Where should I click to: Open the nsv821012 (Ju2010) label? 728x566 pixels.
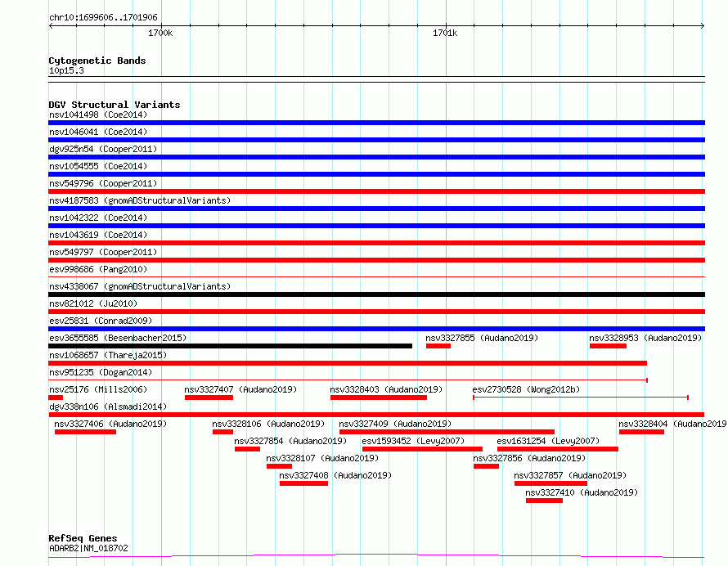pos(93,303)
